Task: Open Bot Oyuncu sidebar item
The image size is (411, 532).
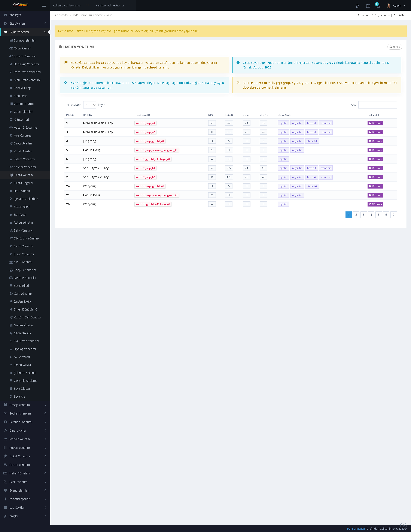Action: coord(25,191)
